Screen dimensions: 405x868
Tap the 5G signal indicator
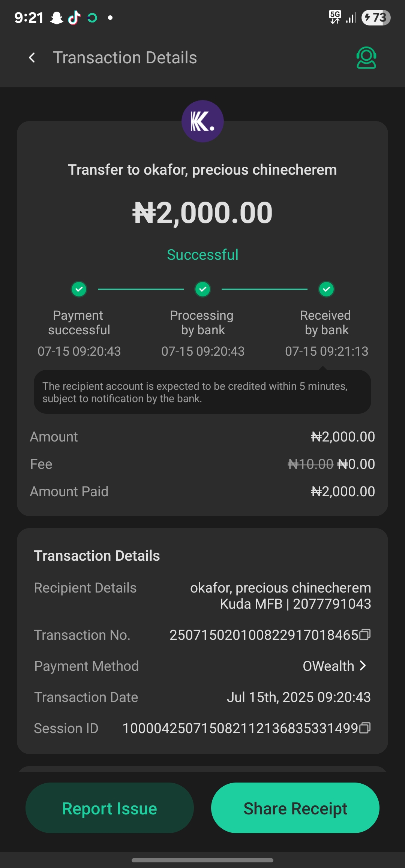click(335, 17)
